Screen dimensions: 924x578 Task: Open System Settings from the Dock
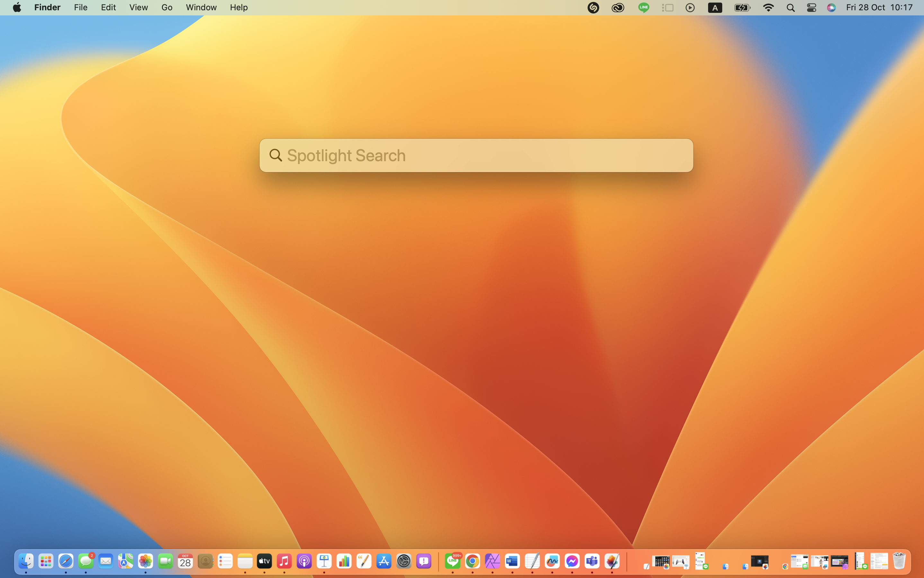[x=404, y=561]
